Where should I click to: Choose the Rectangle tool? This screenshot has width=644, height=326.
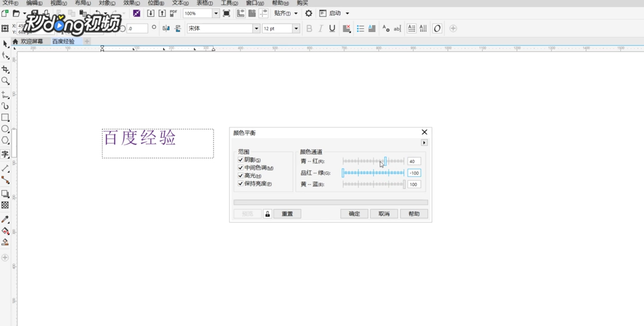coord(5,117)
